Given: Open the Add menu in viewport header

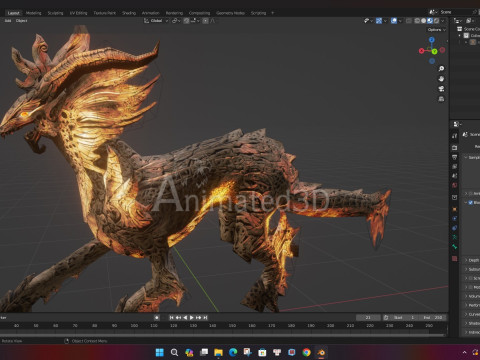Looking at the screenshot, I should point(8,21).
